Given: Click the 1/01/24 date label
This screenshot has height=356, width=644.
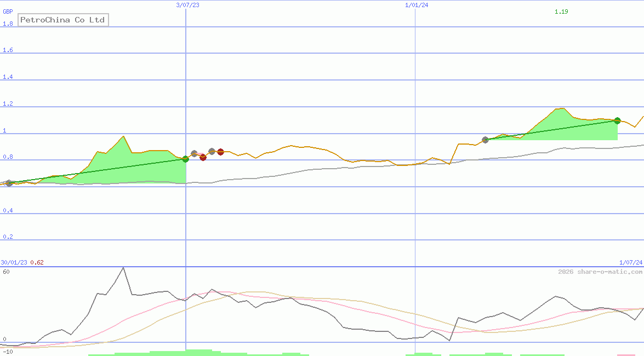Looking at the screenshot, I should 415,5.
